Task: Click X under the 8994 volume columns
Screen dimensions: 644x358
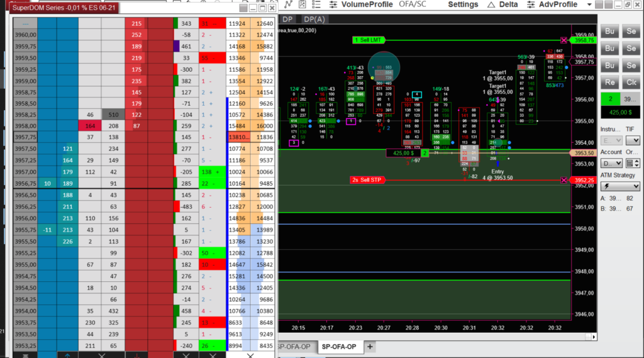Action: tap(250, 355)
